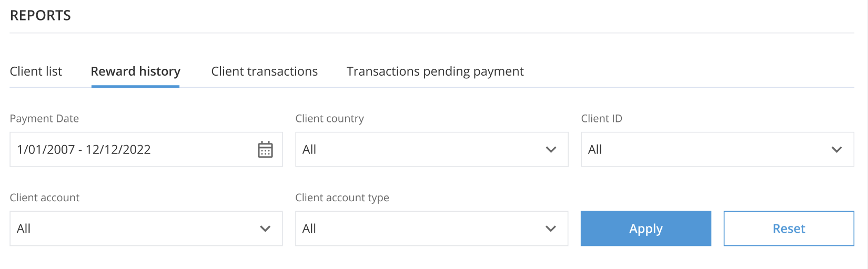Click the Client account type label
Image resolution: width=868 pixels, height=269 pixels.
click(x=342, y=198)
